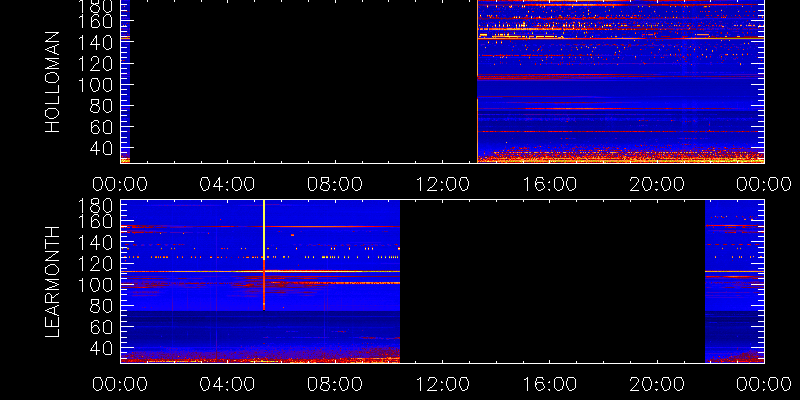The image size is (800, 400).
Task: Click 08:00 time label below Holloman plot
Action: 335,184
